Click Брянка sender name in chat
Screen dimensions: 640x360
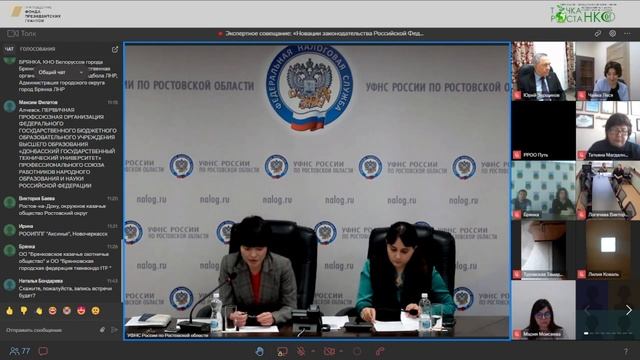click(x=27, y=247)
